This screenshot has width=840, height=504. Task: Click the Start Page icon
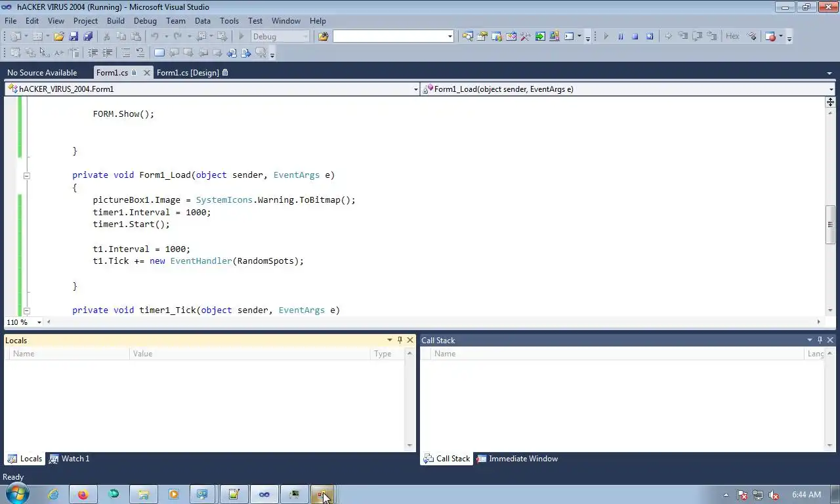tap(539, 37)
